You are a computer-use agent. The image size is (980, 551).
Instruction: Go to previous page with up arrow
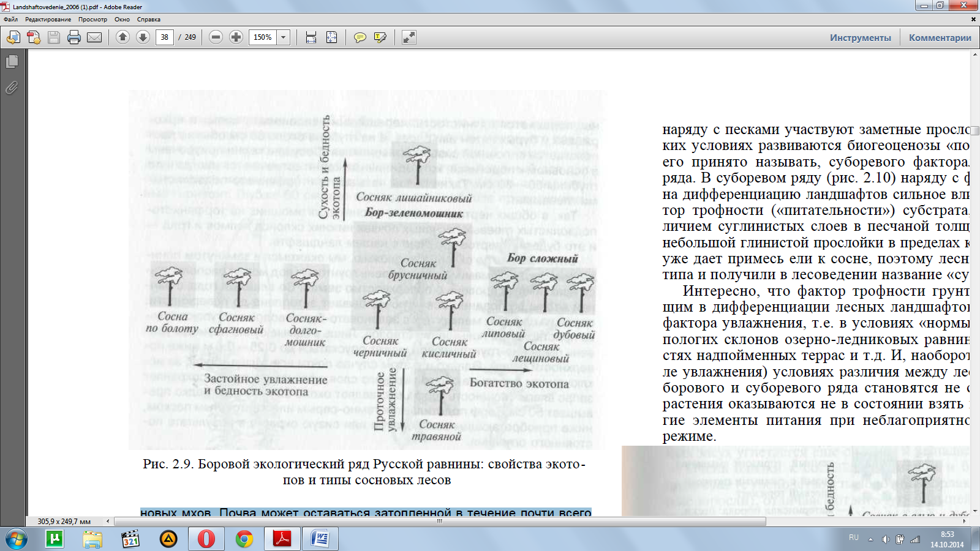click(123, 37)
